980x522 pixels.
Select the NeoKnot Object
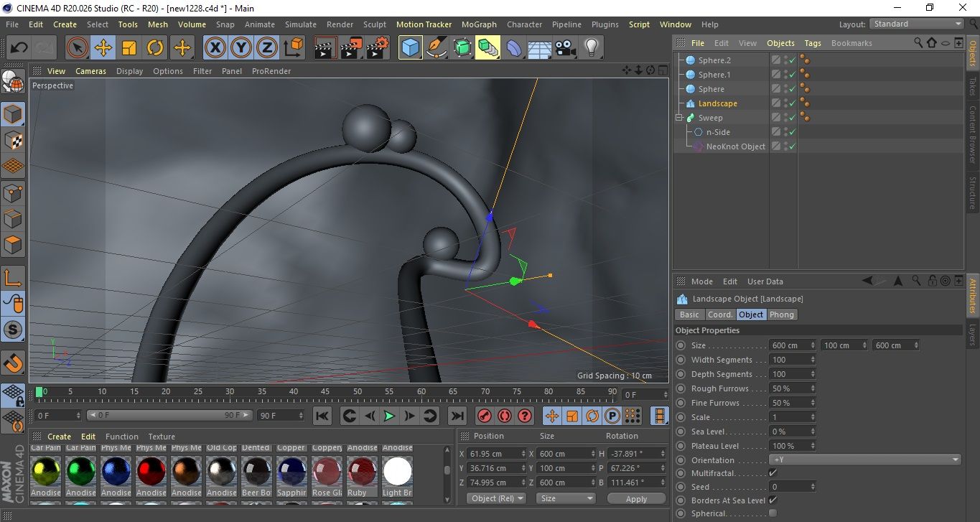[x=735, y=146]
